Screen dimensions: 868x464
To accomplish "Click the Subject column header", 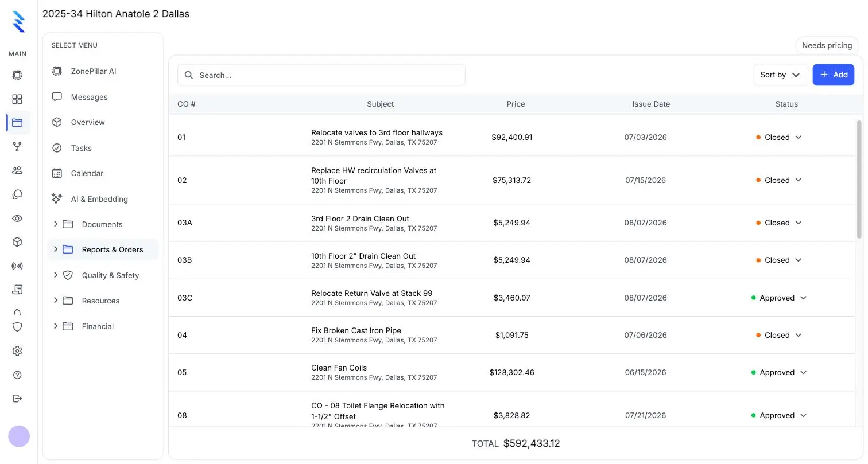I will point(381,104).
